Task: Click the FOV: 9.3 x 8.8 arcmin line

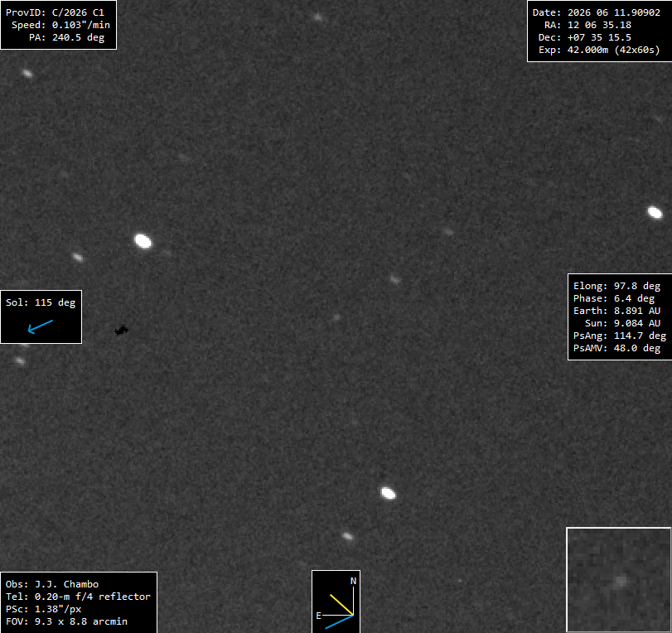Action: 66,621
